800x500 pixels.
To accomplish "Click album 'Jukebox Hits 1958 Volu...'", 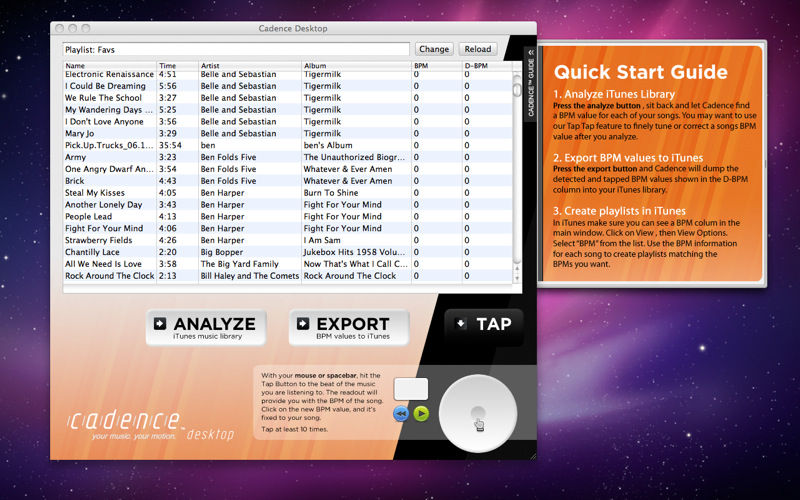I will 355,252.
